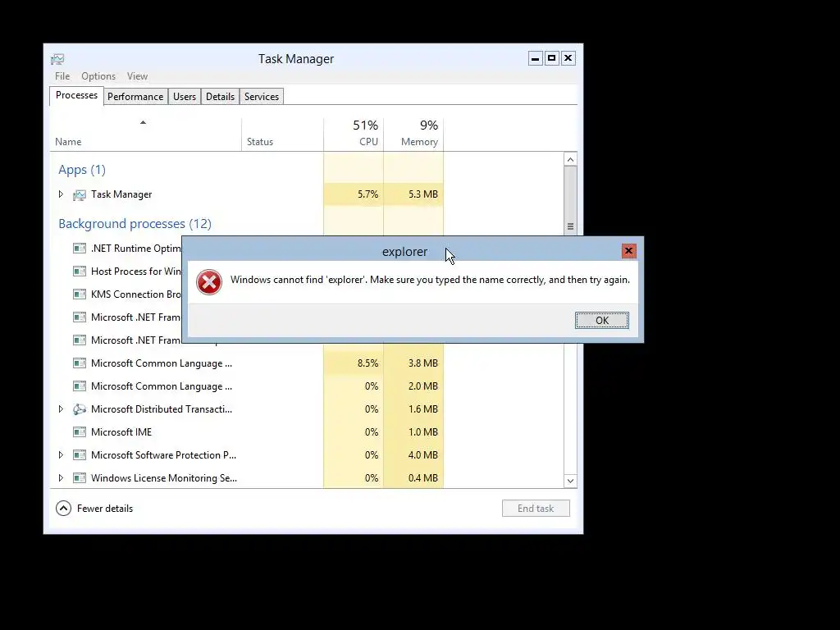Screen dimensions: 840x630
Task: Click the 0.4 MB memory value
Action: 422,478
